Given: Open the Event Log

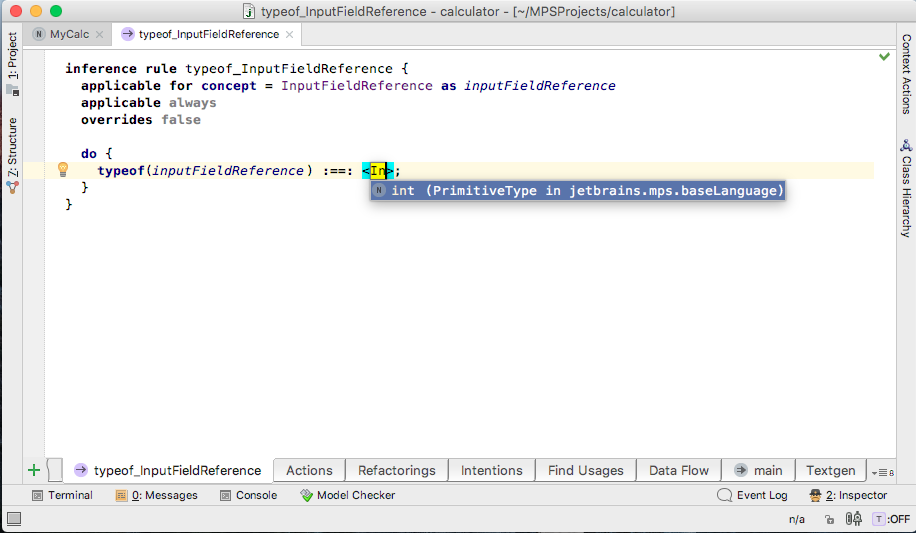Looking at the screenshot, I should [x=752, y=495].
